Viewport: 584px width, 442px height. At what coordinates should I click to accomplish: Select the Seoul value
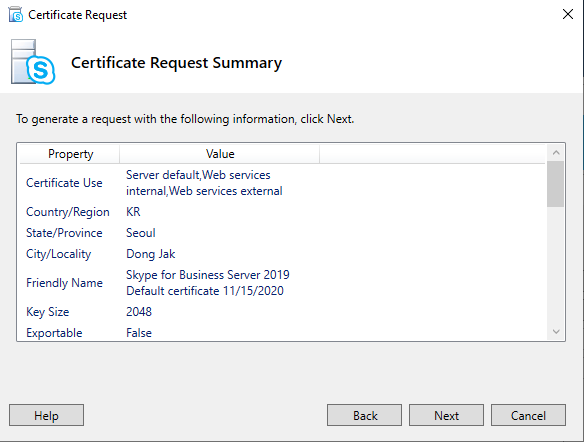point(141,233)
